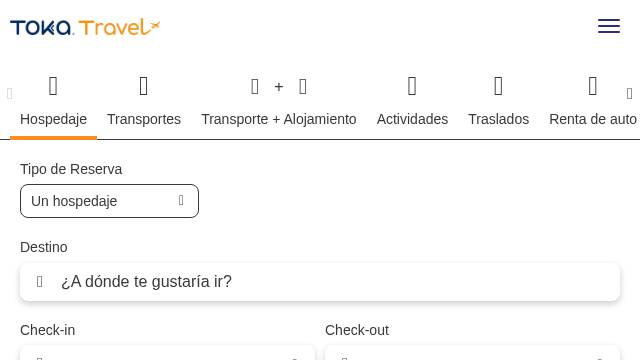Switch to the Transportes tab
The image size is (640, 360).
click(x=144, y=119)
